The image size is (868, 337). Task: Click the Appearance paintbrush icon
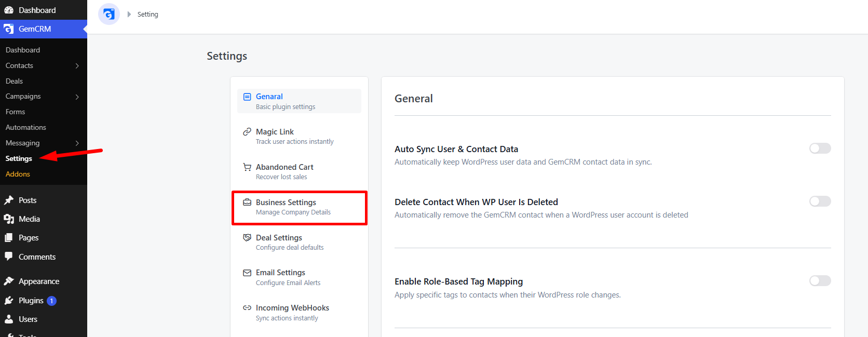click(x=9, y=281)
